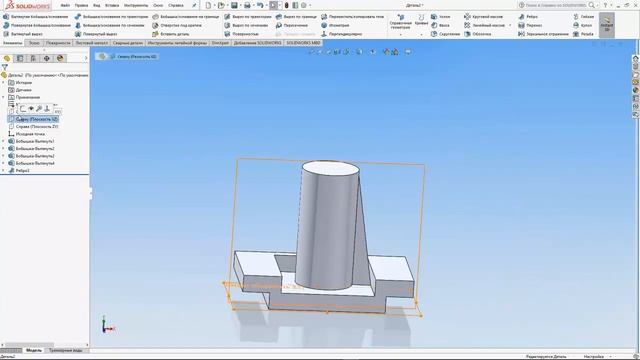The height and width of the screenshot is (360, 640).
Task: Open the DisplayManager panel tab
Action: pos(60,58)
